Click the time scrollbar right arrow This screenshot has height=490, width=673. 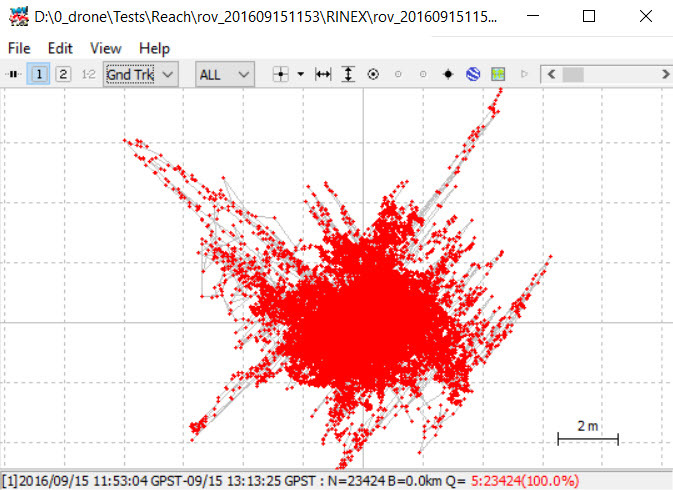[x=665, y=75]
